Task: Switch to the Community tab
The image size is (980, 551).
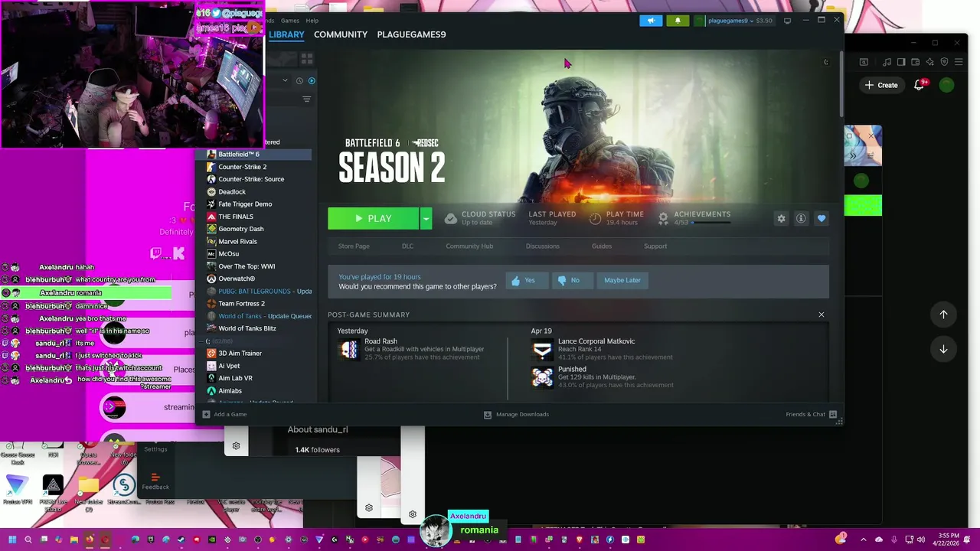Action: 341,34
